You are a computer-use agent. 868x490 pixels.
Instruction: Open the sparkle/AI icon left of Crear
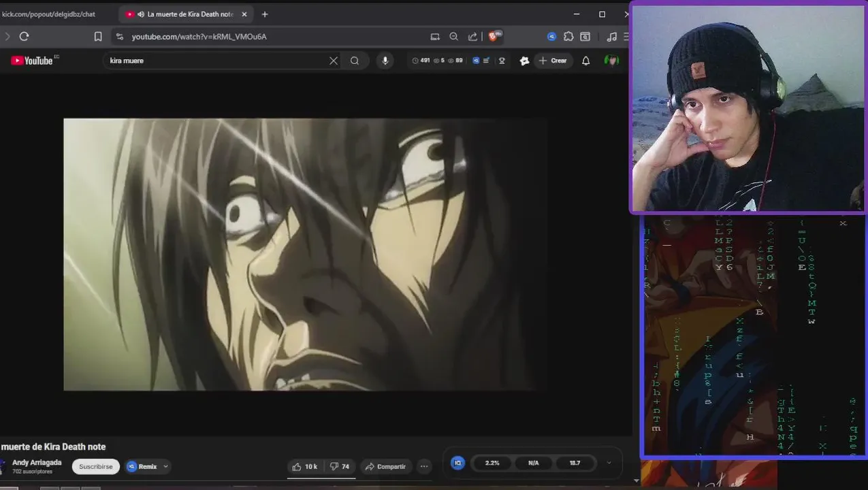524,61
